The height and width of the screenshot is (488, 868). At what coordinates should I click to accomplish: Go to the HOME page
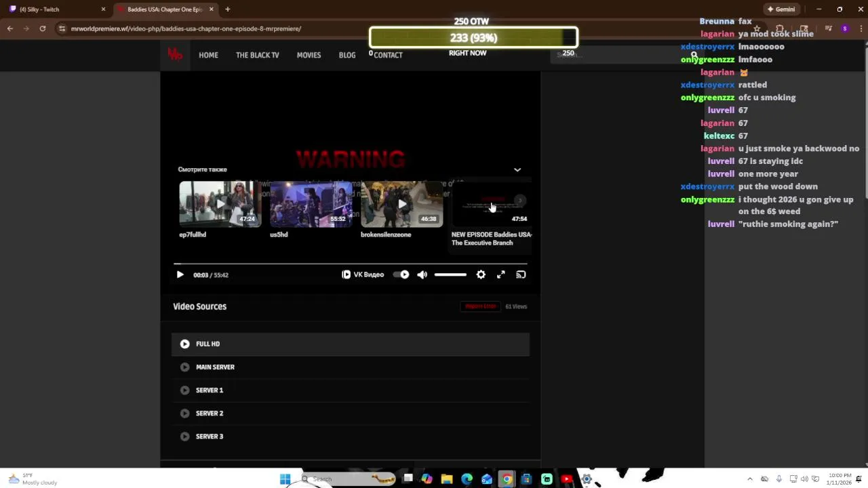[x=208, y=55]
